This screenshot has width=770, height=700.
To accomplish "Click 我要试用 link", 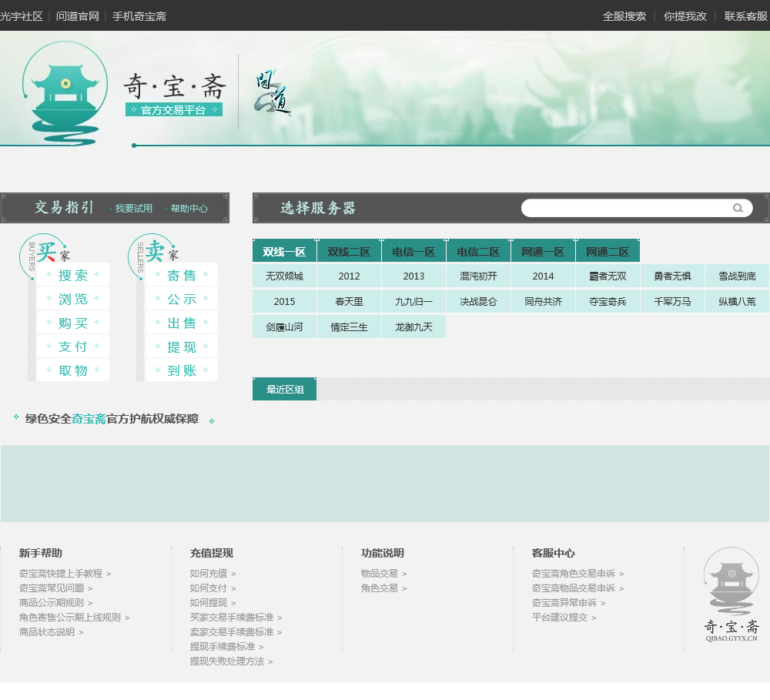I will point(133,208).
